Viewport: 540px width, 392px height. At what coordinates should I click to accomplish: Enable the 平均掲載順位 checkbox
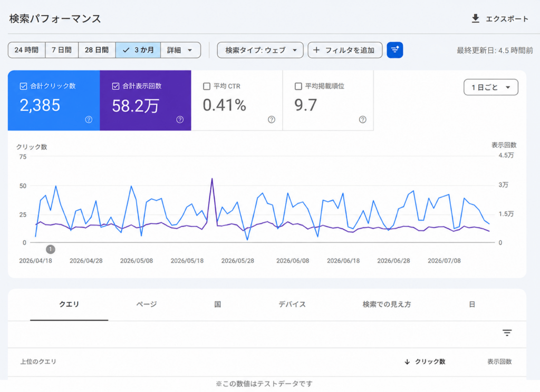pos(298,86)
